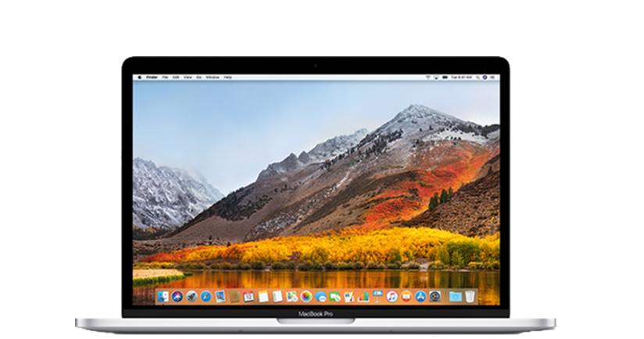Click the menu bar clock
This screenshot has width=644, height=339.
coord(461,77)
